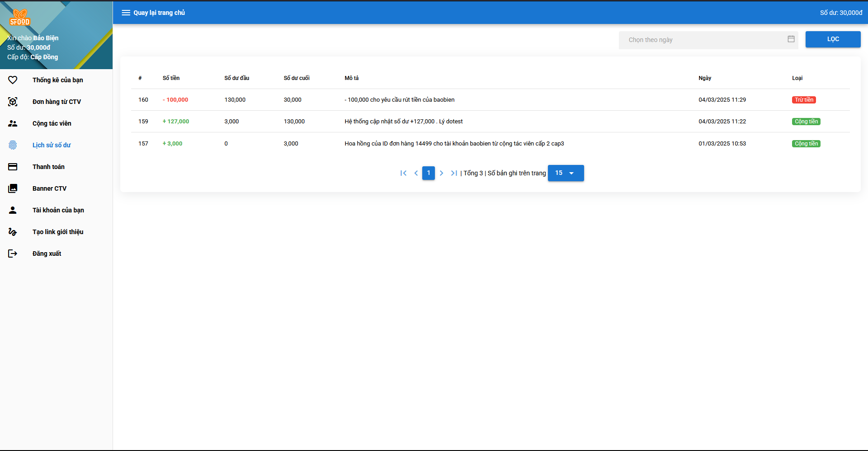Open Tạo link giới thiệu menu item
Image resolution: width=868 pixels, height=451 pixels.
58,232
